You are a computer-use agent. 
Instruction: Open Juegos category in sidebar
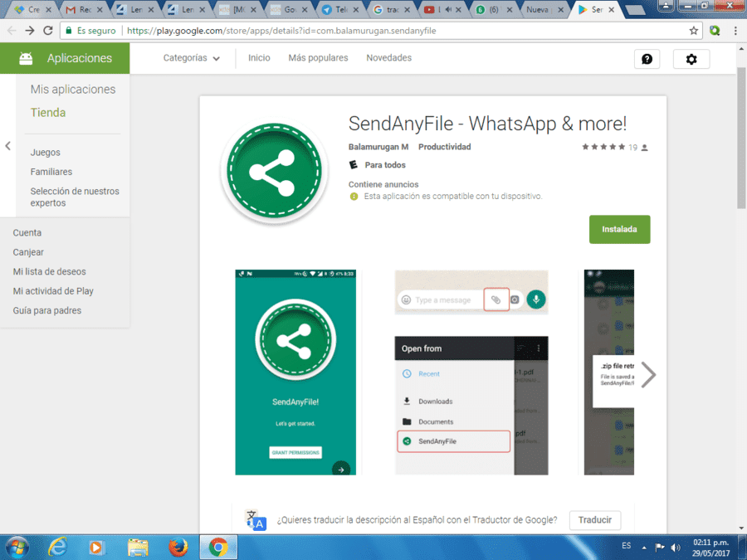46,153
